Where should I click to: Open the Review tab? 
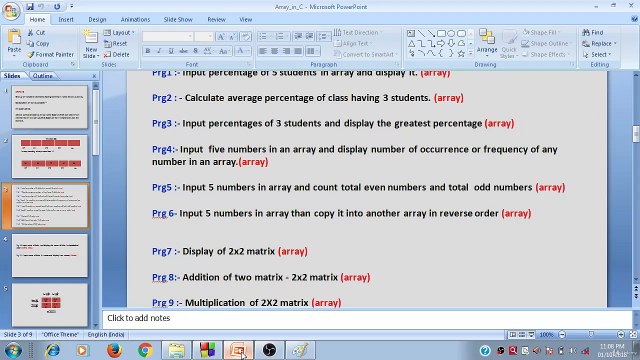[x=216, y=19]
